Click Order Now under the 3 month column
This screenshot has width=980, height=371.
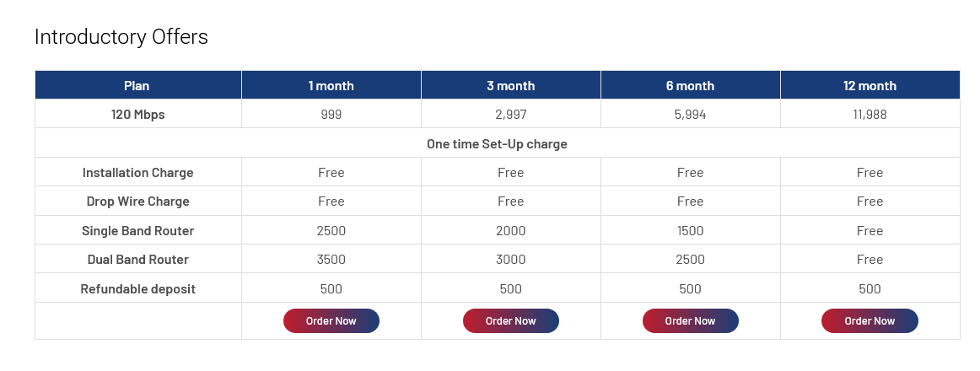click(510, 321)
